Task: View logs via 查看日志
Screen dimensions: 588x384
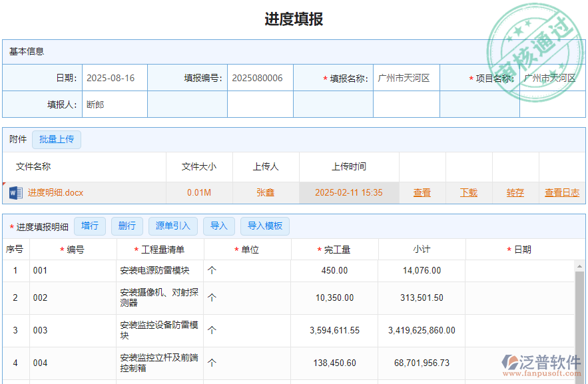Action: tap(563, 192)
